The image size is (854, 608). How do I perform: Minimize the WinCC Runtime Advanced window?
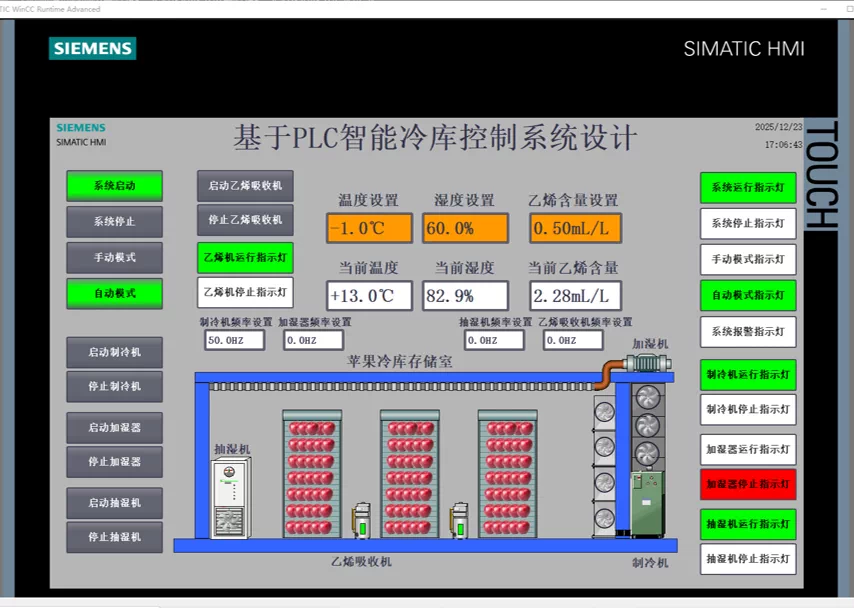[824, 9]
